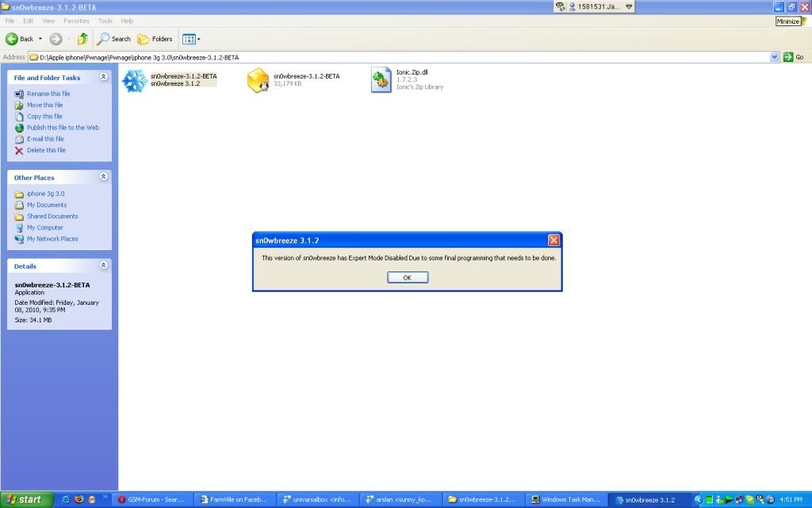Switch to universalbox taskbar window
The width and height of the screenshot is (812, 508).
[318, 500]
